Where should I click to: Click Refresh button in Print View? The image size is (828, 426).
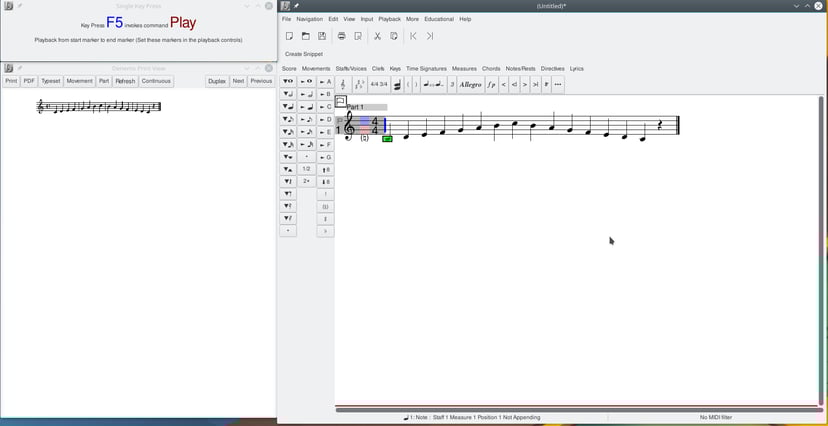click(126, 81)
